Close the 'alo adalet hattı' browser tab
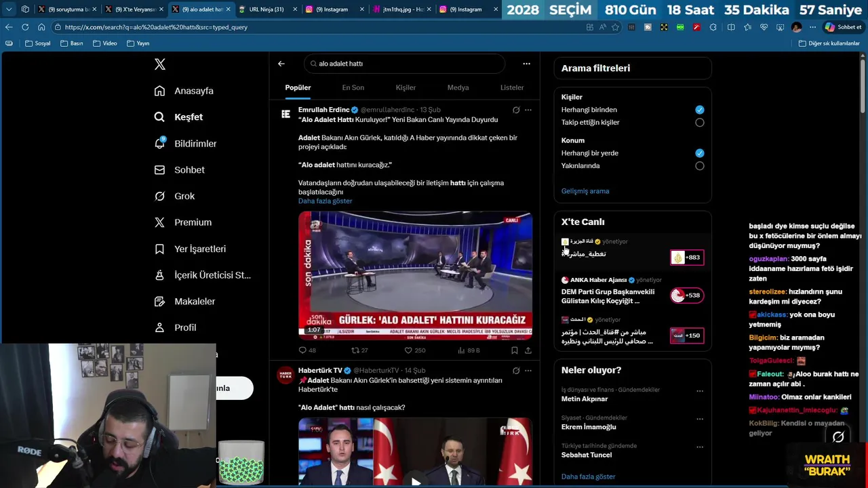The height and width of the screenshot is (488, 868). [228, 9]
